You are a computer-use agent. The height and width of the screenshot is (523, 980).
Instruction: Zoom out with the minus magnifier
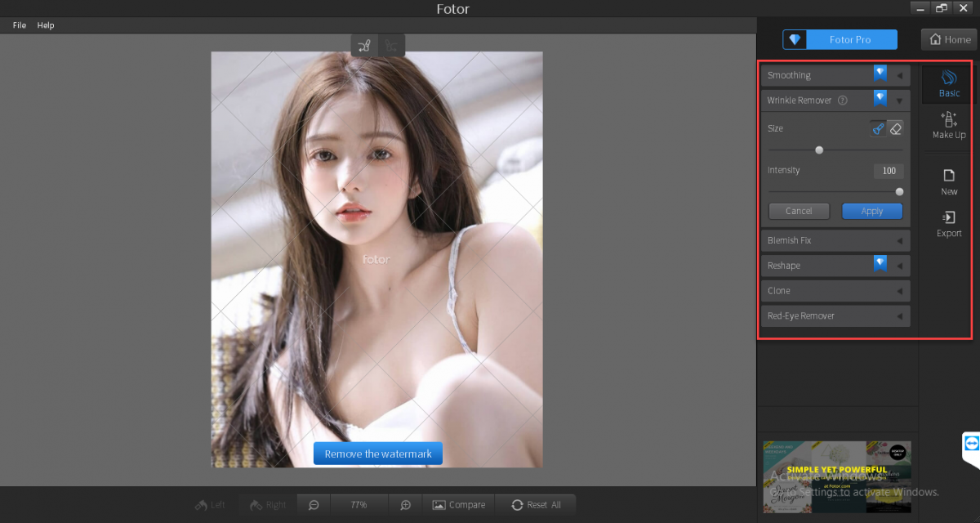click(x=314, y=505)
